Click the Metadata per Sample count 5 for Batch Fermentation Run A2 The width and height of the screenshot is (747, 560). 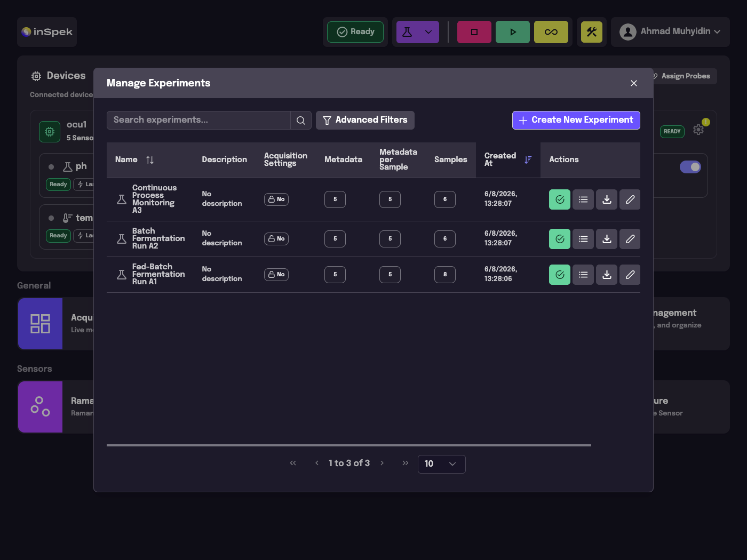click(390, 239)
